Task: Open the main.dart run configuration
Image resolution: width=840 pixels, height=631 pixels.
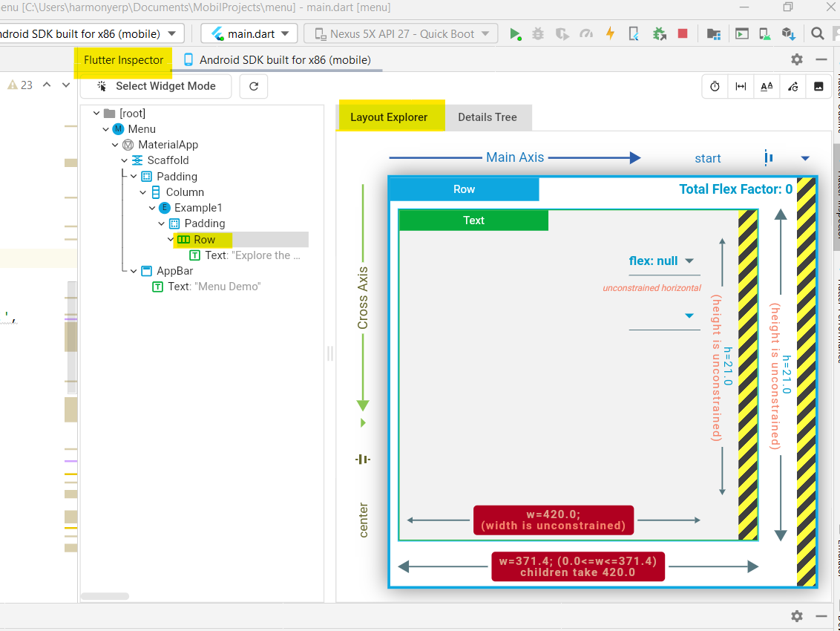Action: (x=248, y=33)
